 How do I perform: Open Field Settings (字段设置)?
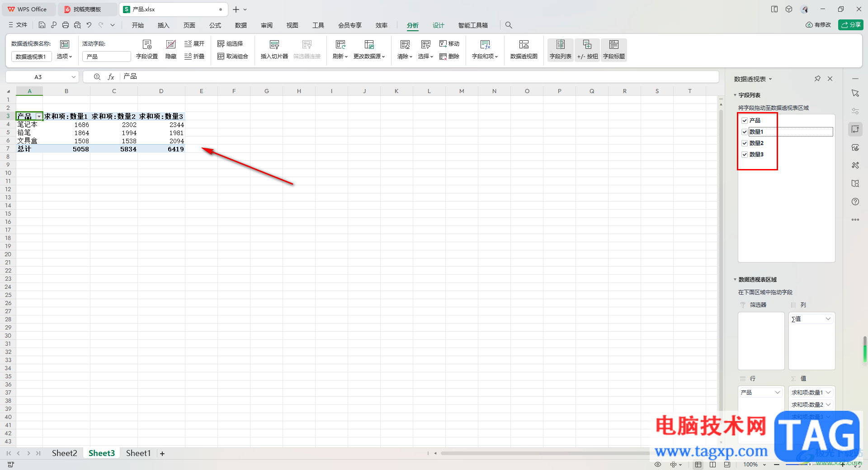tap(147, 49)
